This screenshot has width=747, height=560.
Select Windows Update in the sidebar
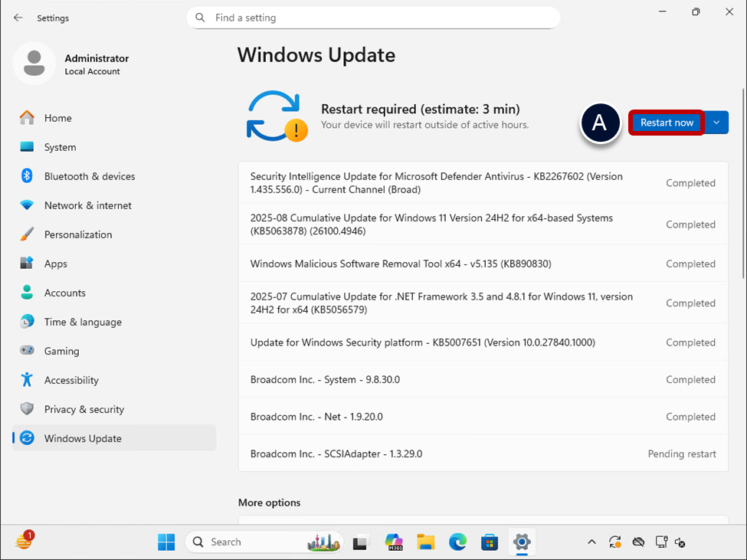click(x=83, y=438)
